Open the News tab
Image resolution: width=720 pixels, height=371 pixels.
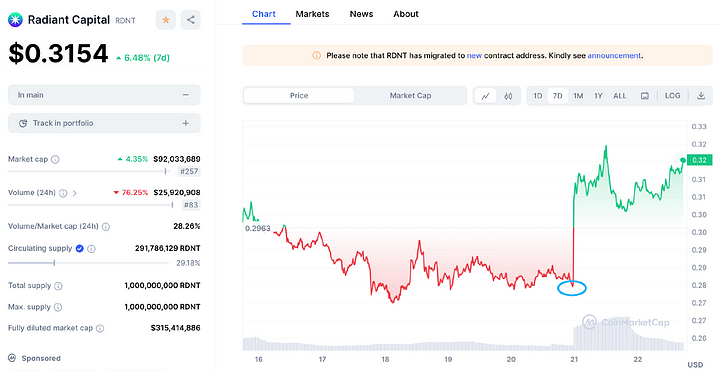(361, 14)
